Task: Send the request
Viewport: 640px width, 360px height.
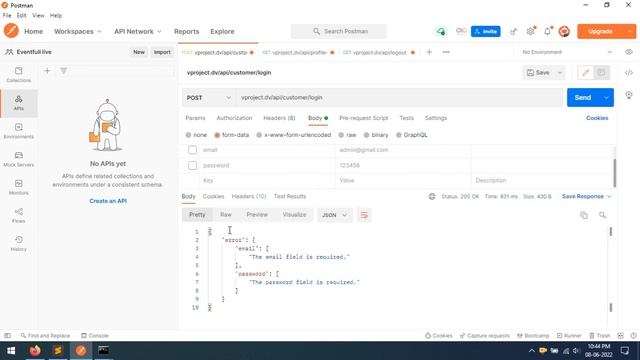Action: [x=583, y=98]
